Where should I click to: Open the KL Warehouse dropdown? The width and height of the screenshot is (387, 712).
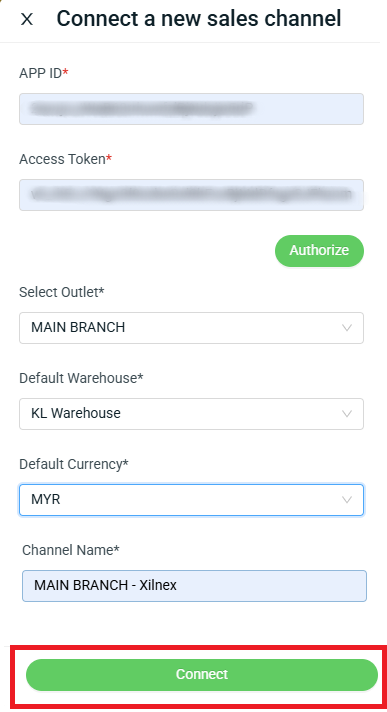pos(191,414)
